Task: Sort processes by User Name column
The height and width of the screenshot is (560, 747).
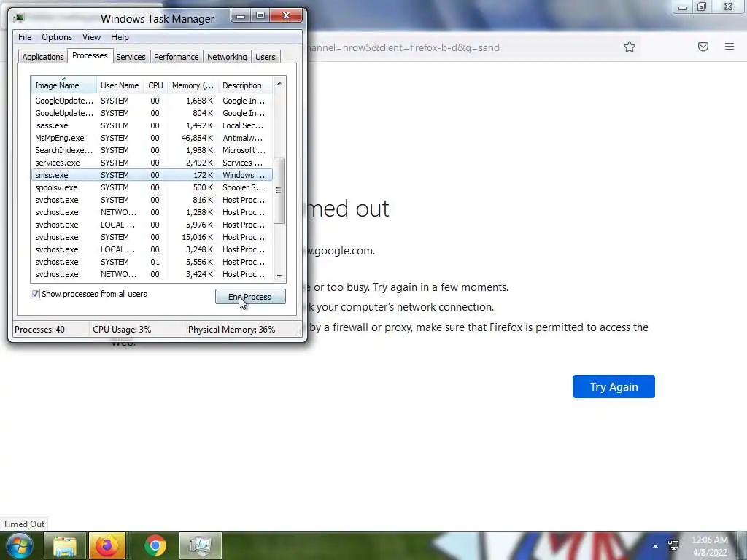Action: [120, 85]
